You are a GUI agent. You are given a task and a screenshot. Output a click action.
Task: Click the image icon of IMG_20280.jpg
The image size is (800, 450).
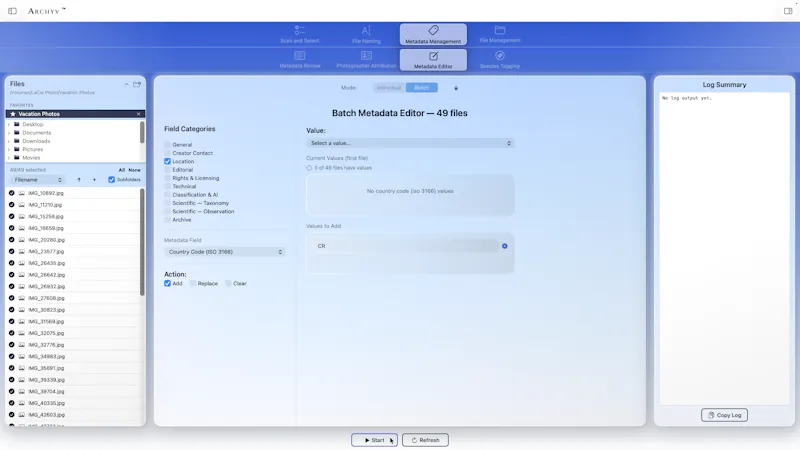click(x=21, y=240)
